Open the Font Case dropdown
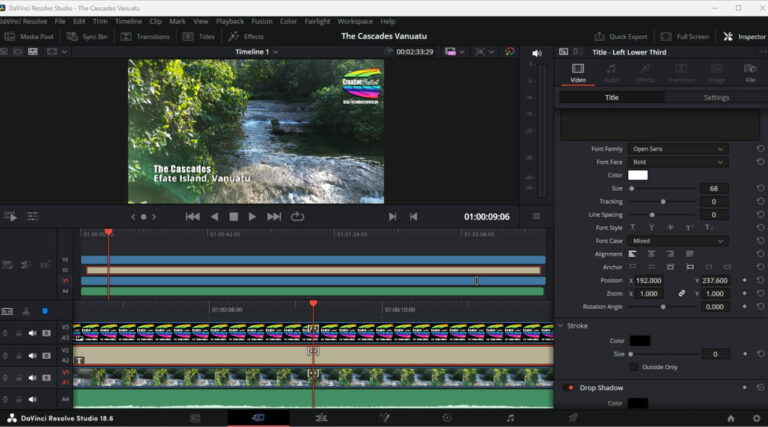Image resolution: width=768 pixels, height=427 pixels. [678, 241]
